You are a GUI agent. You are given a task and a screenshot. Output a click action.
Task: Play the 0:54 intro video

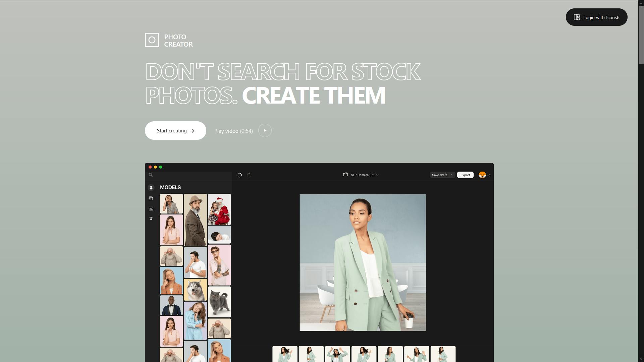(x=265, y=130)
